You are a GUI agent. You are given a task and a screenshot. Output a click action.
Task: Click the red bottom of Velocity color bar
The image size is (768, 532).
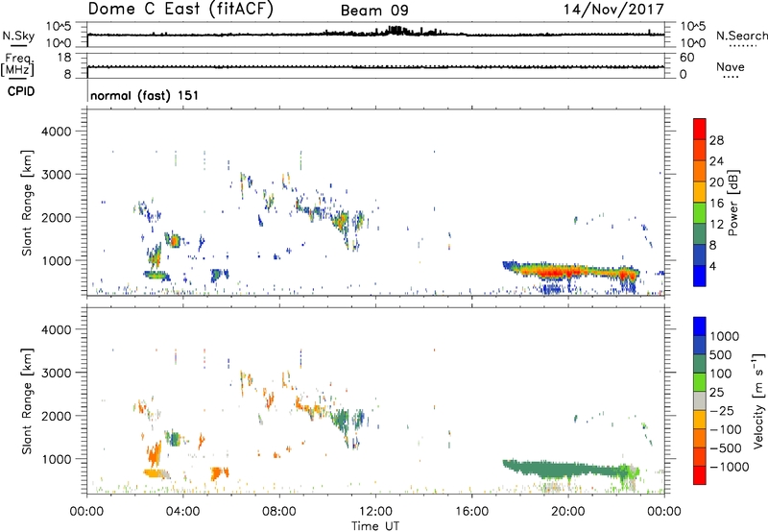coord(700,475)
